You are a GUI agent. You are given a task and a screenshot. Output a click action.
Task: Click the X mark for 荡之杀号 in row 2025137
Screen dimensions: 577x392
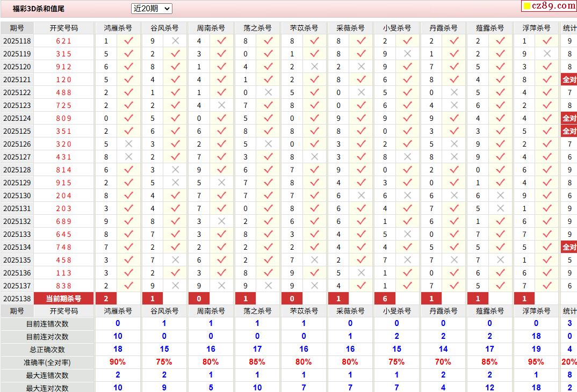[268, 285]
